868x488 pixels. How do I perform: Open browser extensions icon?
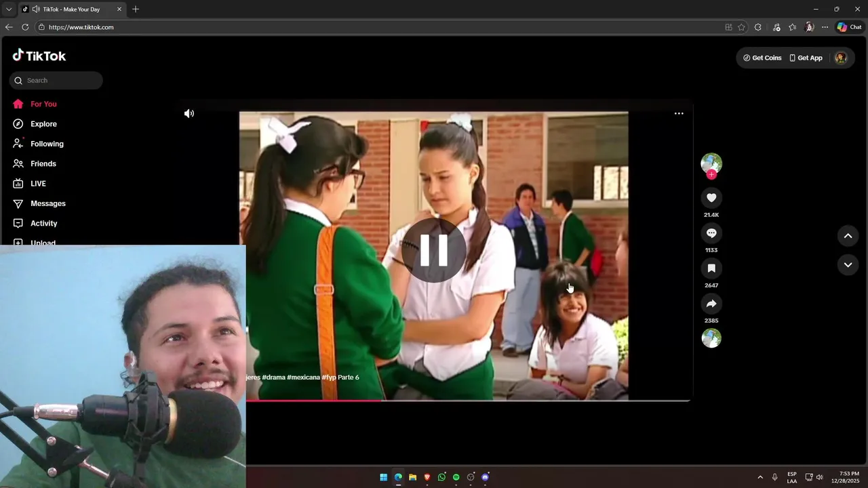click(758, 27)
